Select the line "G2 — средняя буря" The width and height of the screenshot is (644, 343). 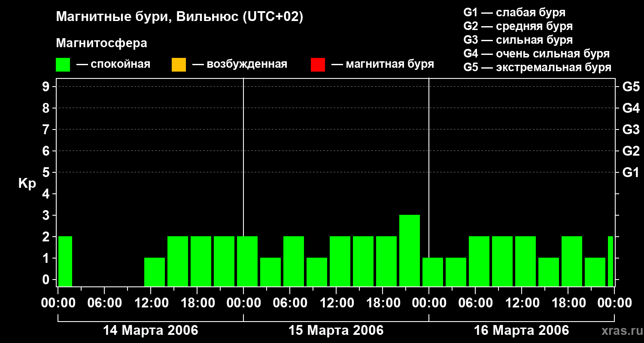[518, 26]
